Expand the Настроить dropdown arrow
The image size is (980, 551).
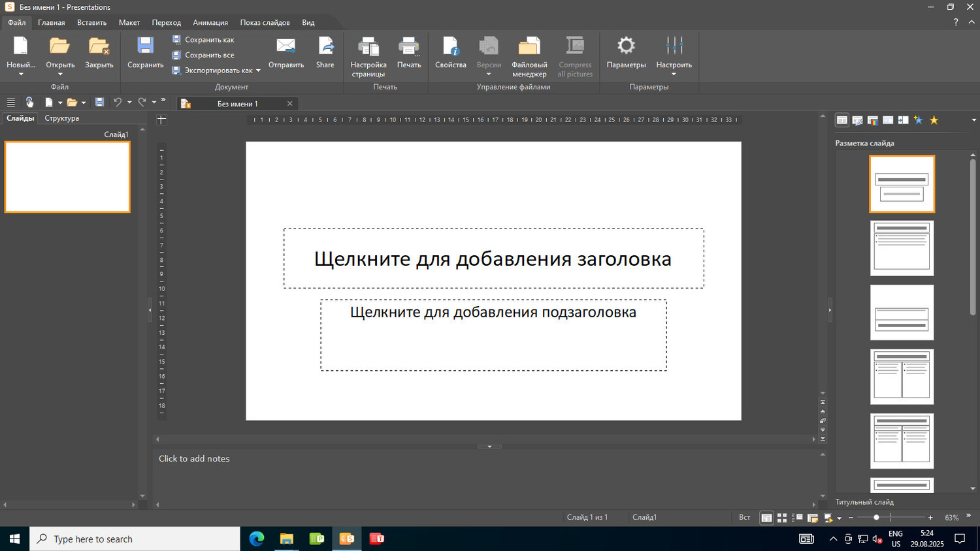[x=674, y=74]
